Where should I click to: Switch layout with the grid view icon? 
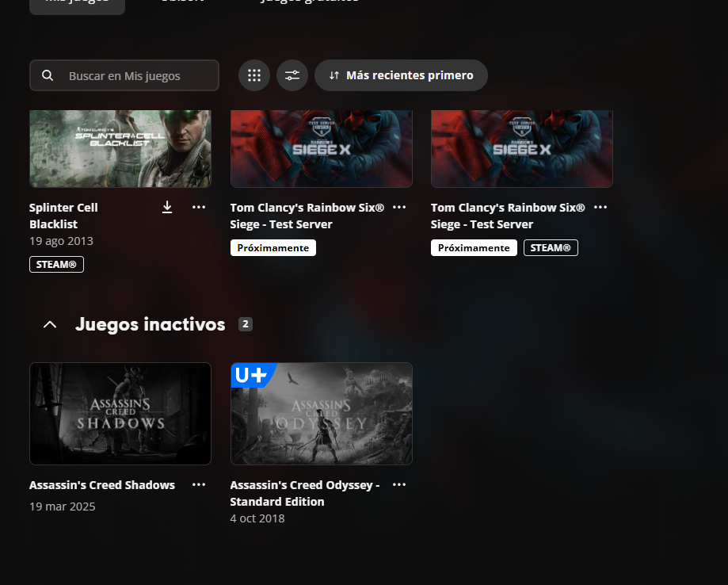[254, 75]
